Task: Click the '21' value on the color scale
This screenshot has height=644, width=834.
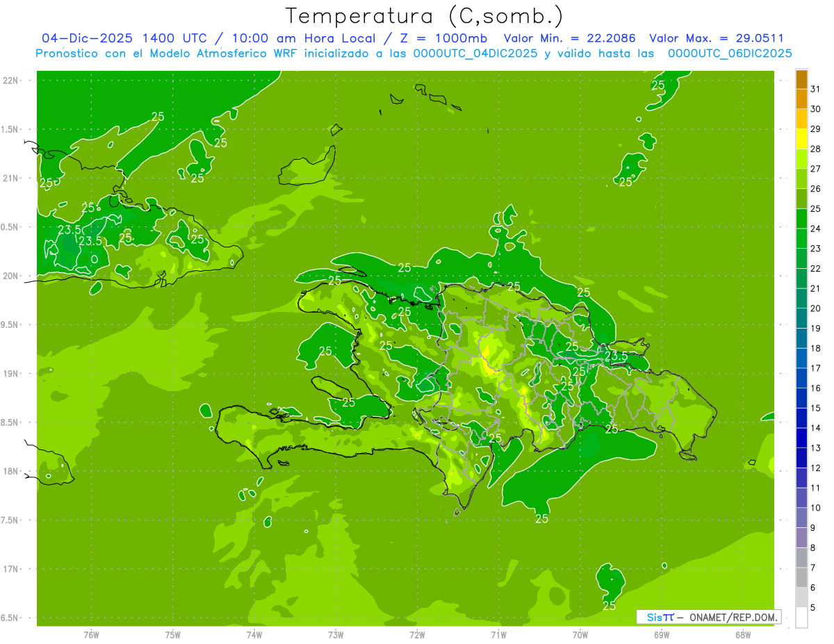Action: tap(816, 288)
